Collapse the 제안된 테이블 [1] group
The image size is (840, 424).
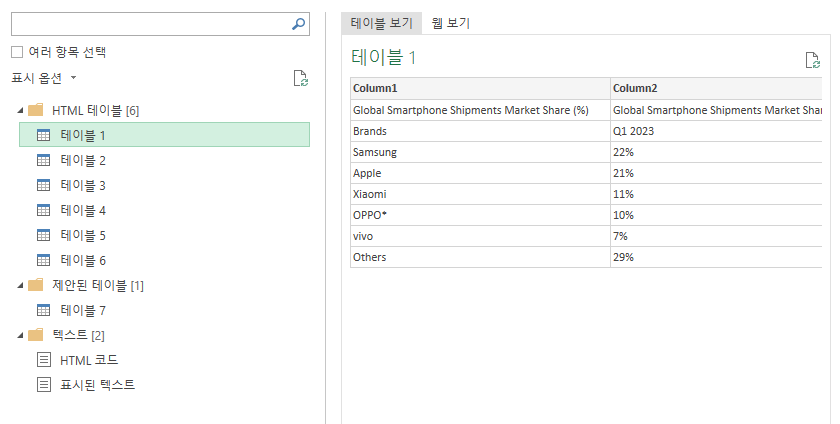coord(20,285)
